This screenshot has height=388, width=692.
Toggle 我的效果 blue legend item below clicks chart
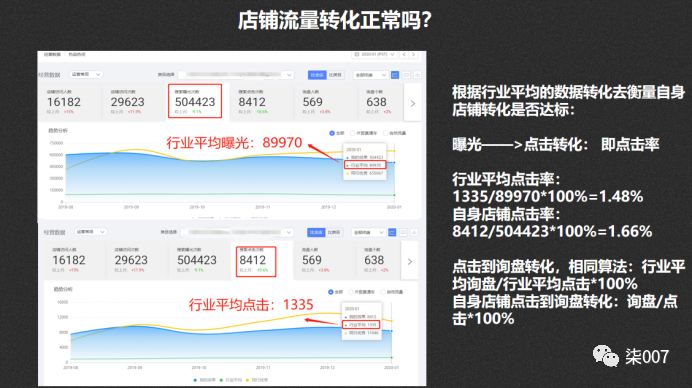(205, 380)
